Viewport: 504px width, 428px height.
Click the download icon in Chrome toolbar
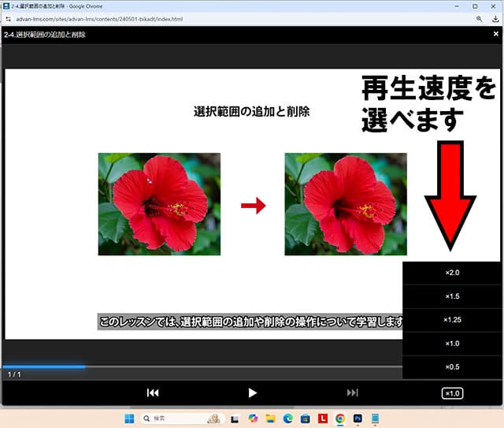click(x=495, y=19)
